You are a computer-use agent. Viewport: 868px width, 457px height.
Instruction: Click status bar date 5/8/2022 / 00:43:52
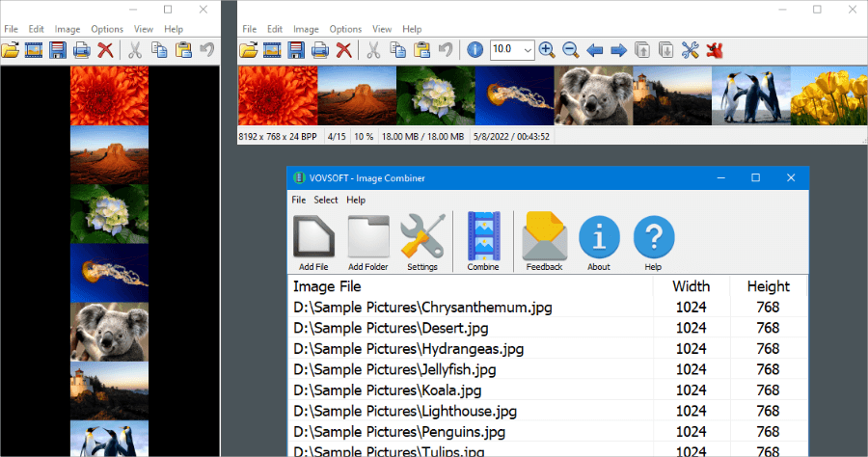click(511, 137)
